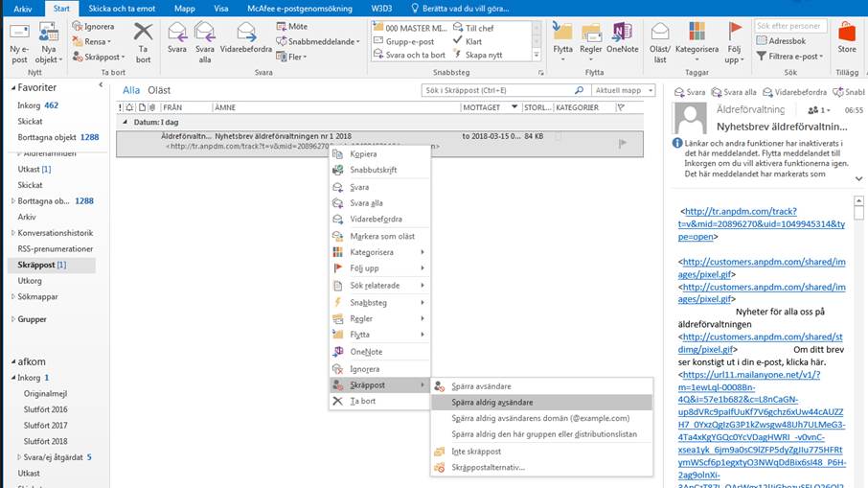Image resolution: width=868 pixels, height=488 pixels.
Task: Select Markera som oläst in context menu
Action: pos(381,236)
